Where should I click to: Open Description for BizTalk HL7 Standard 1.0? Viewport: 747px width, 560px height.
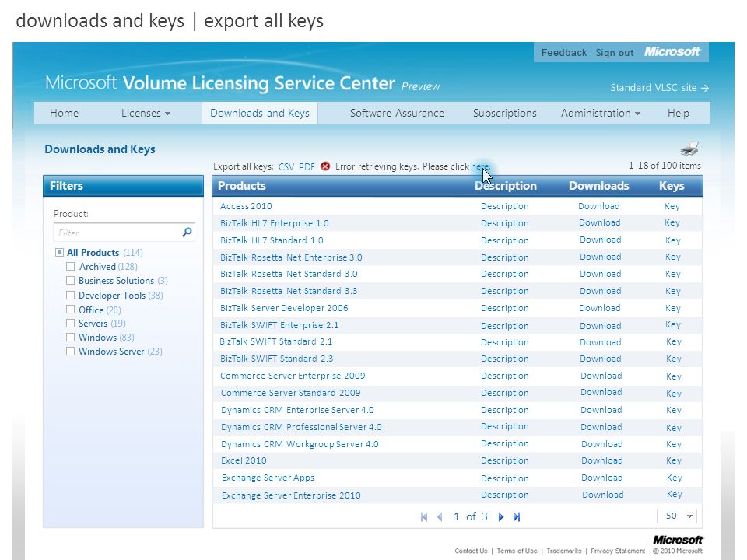(x=504, y=240)
